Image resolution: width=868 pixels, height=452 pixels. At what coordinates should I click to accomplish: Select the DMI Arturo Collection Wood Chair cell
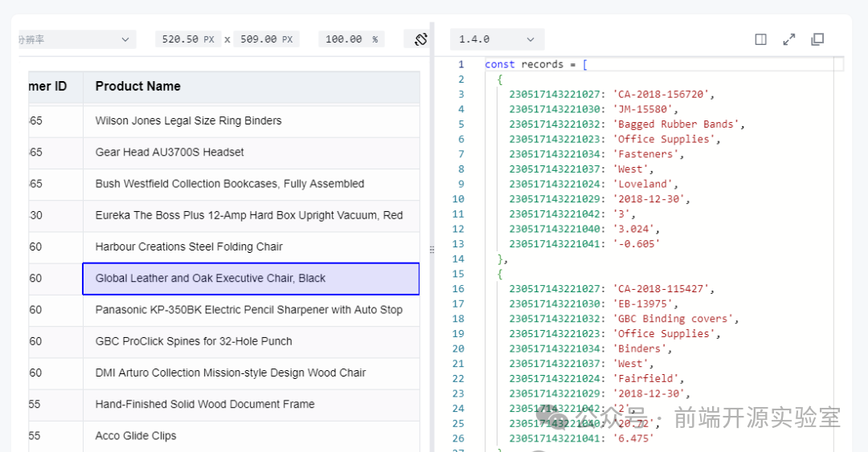point(252,373)
